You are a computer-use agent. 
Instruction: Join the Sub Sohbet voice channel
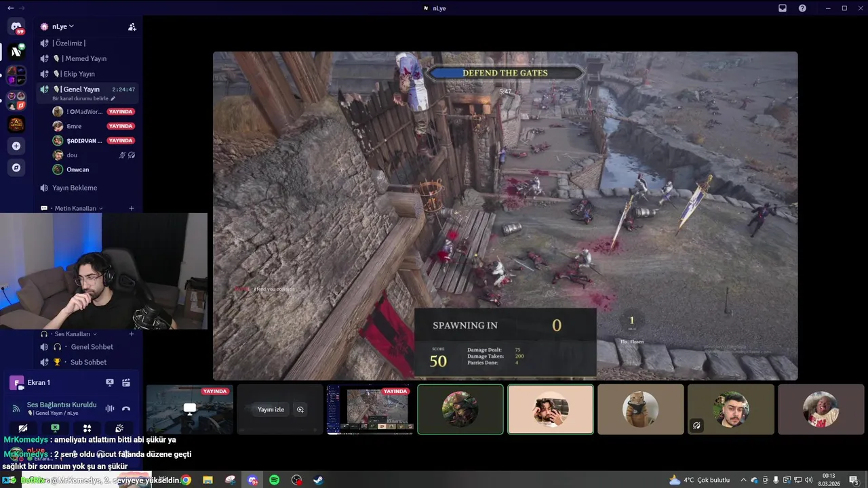point(87,363)
